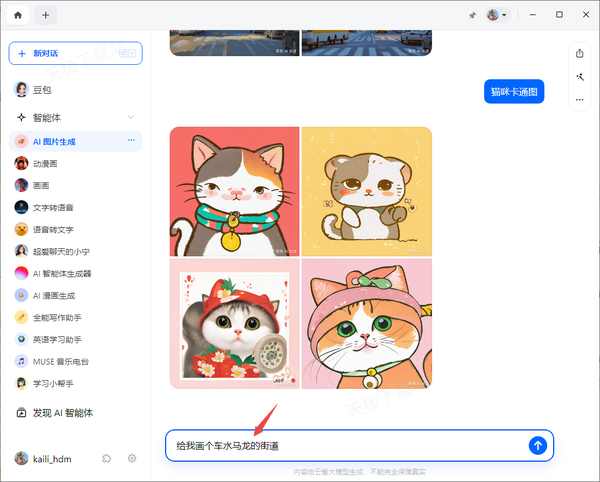The width and height of the screenshot is (600, 482).
Task: Share the conversation with share icon
Action: click(580, 54)
